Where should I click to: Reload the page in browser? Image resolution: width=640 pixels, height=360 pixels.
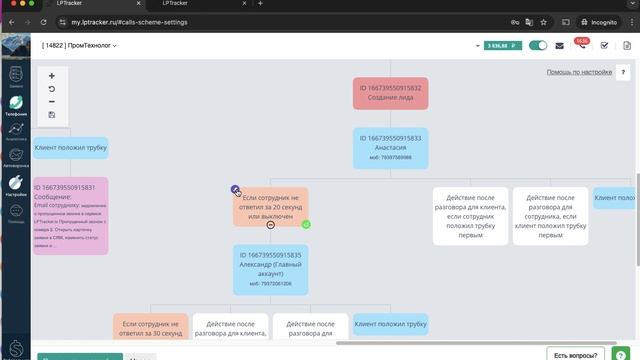point(44,22)
